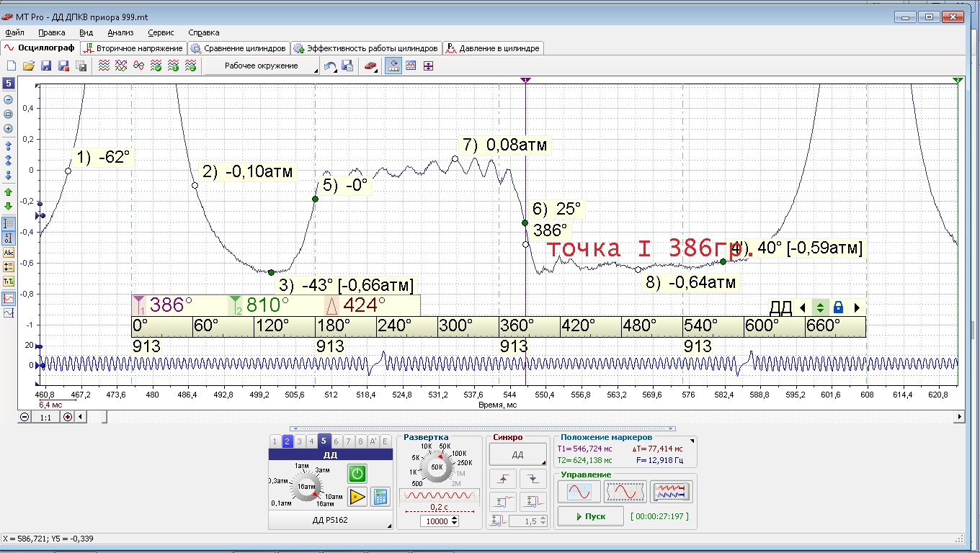The height and width of the screenshot is (553, 980).
Task: Click the waveform icon with numbered badge 2
Action: (x=190, y=66)
